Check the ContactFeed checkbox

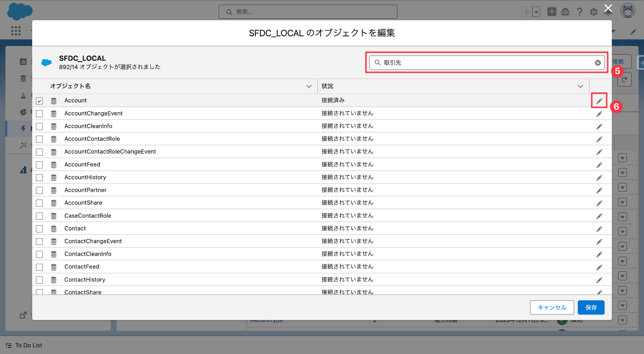tap(40, 267)
